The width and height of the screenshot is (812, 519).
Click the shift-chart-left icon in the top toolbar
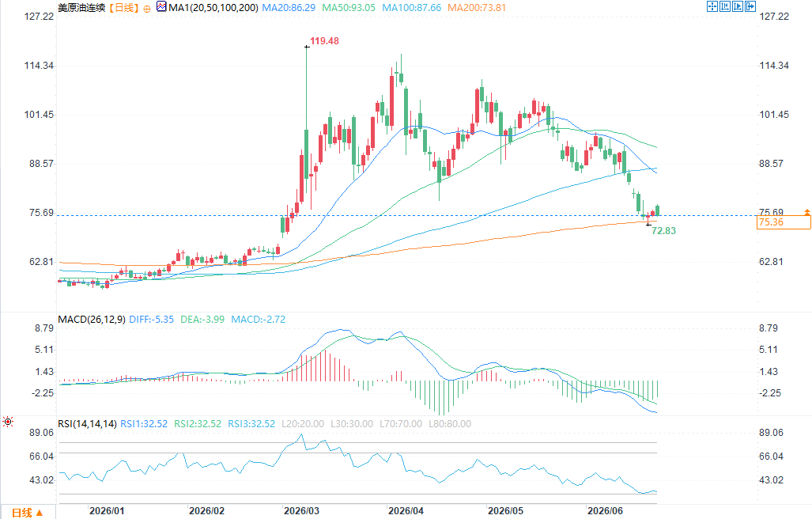tap(725, 6)
